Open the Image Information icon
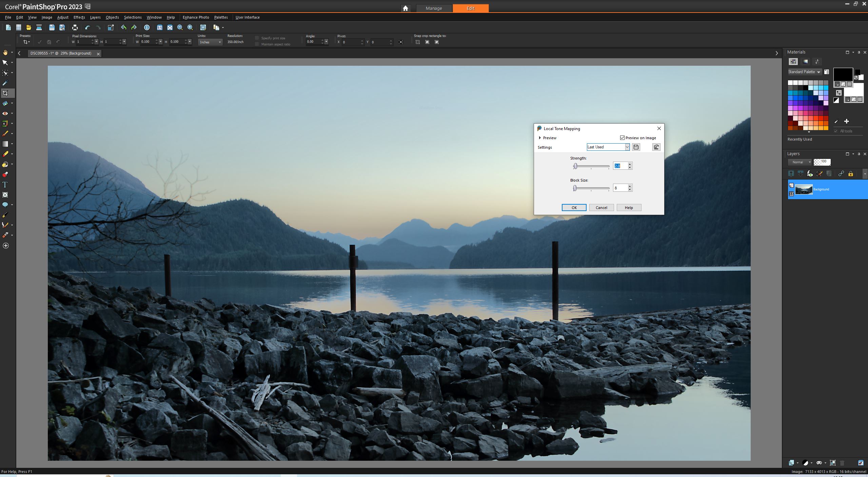 coord(147,27)
